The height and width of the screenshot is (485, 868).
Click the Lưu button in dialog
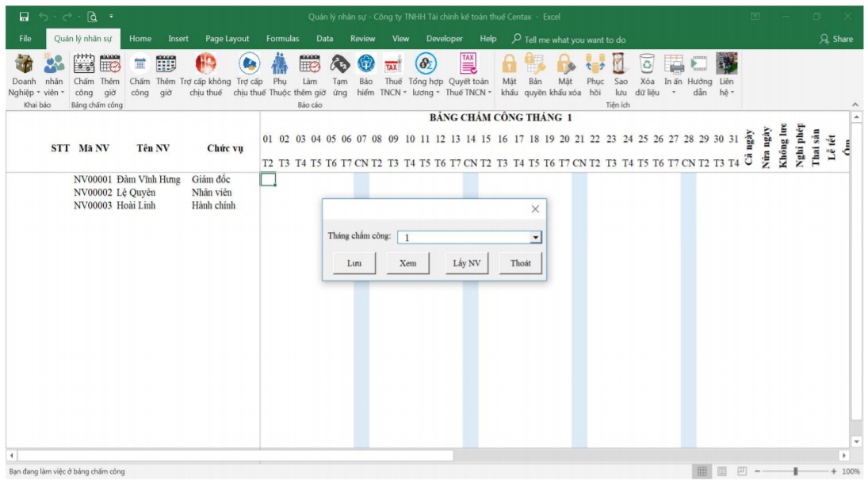[x=354, y=263]
